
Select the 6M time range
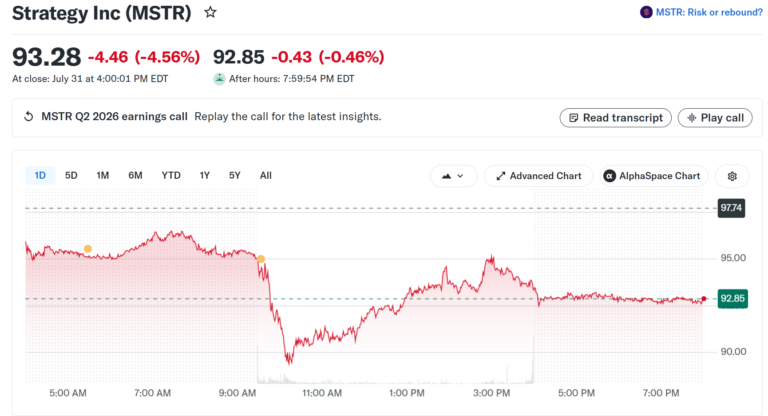coord(135,175)
